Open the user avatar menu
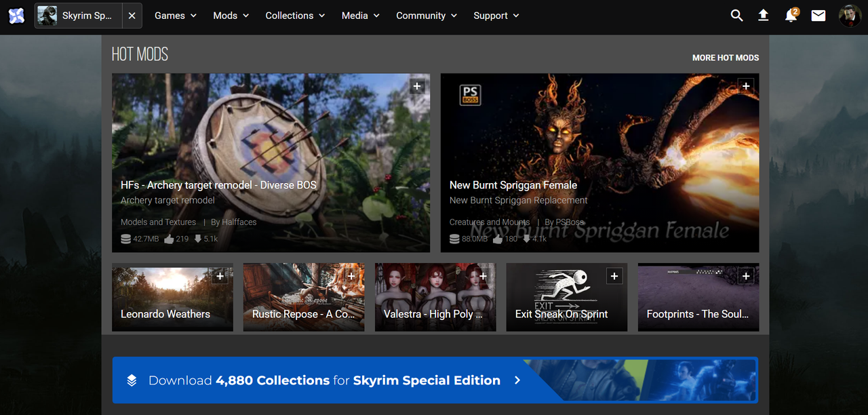Viewport: 868px width, 415px height. click(850, 15)
